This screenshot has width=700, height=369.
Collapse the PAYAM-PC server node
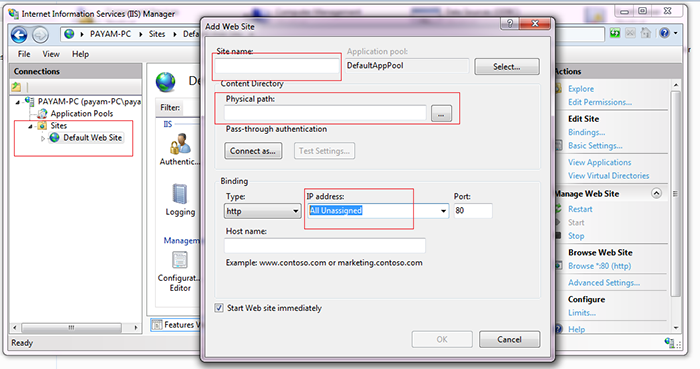(18, 102)
